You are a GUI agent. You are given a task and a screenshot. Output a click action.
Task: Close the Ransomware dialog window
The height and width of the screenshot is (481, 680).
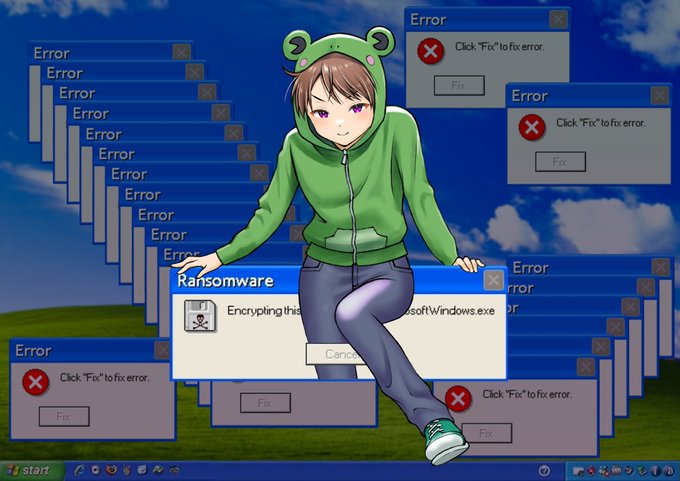(x=494, y=281)
